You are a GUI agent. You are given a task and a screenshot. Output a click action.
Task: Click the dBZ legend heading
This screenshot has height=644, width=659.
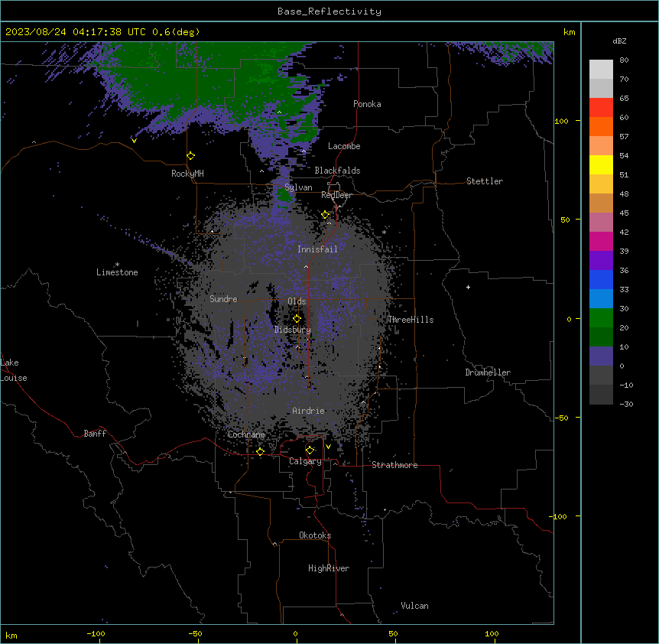619,41
